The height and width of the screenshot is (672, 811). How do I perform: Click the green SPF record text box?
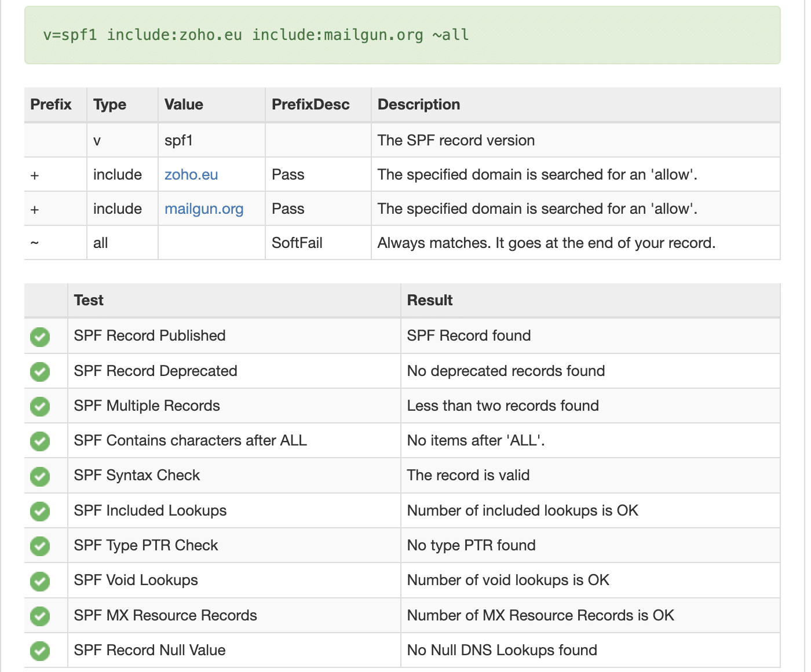tap(402, 35)
